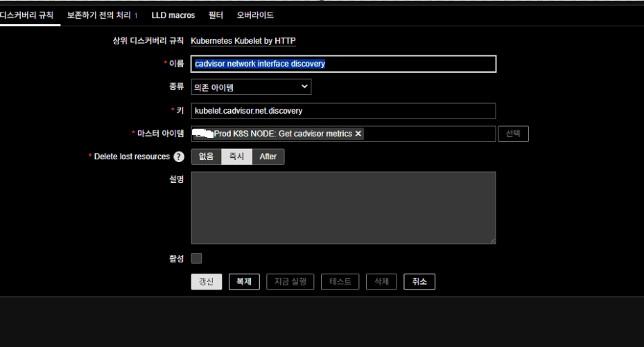Click into the 이름 name field
644x347 pixels.
343,64
